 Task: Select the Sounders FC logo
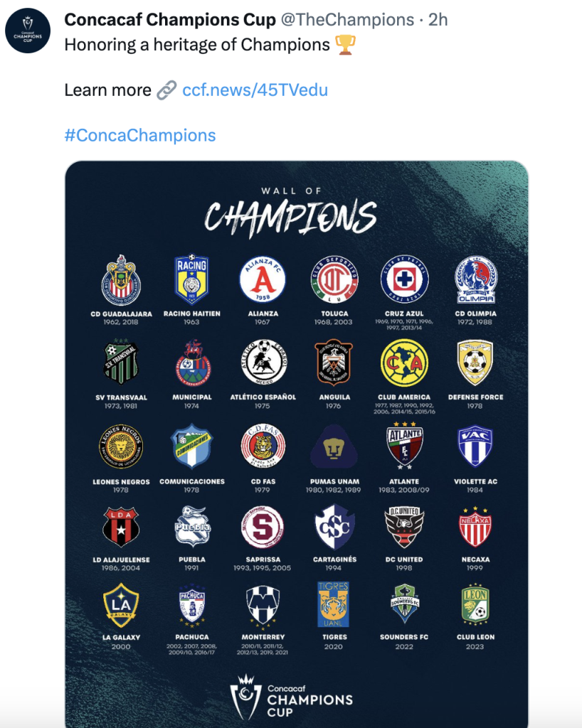click(405, 604)
